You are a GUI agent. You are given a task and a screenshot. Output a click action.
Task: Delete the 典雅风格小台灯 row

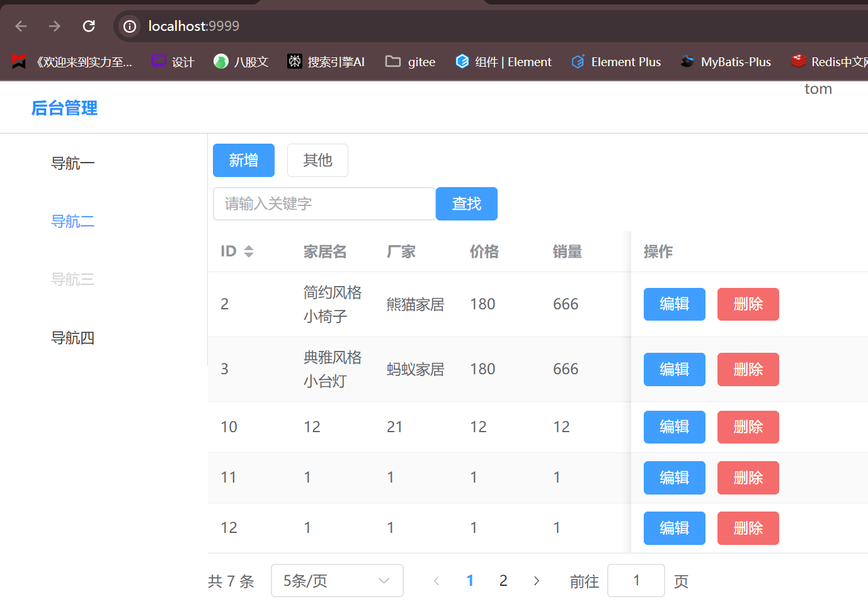click(x=748, y=369)
